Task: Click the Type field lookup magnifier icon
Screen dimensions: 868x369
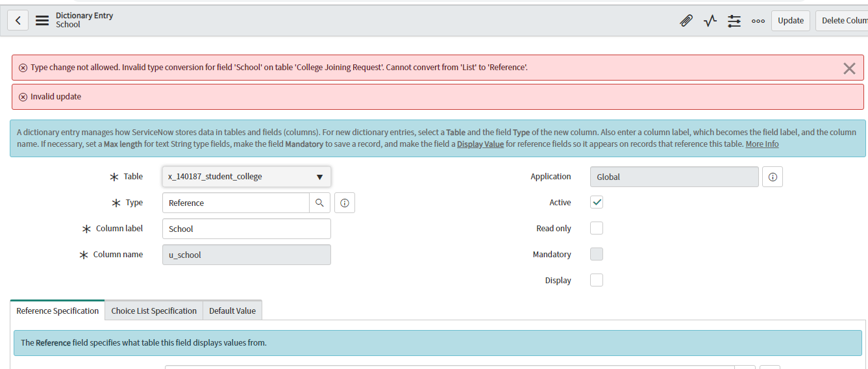Action: (319, 203)
